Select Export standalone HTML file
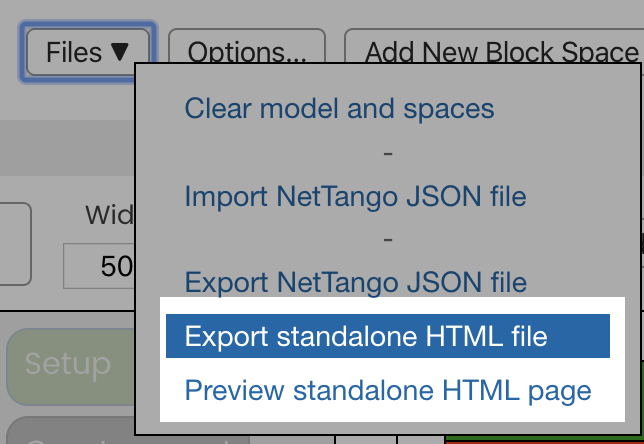 coord(388,336)
